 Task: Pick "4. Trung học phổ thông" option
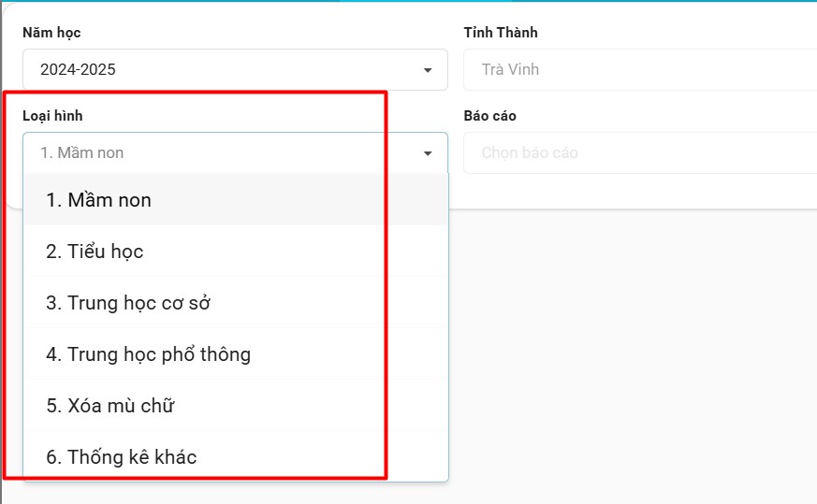click(x=148, y=354)
